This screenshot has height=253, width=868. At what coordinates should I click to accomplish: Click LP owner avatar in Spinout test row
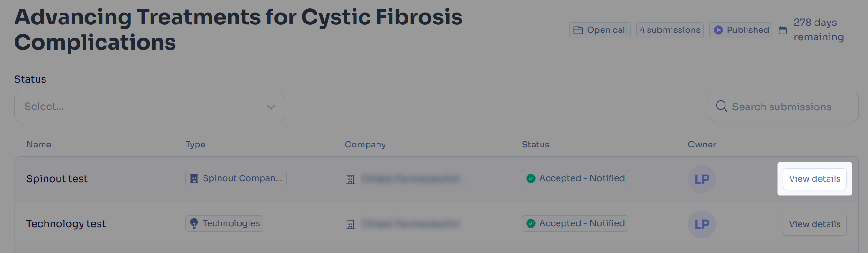pos(702,179)
